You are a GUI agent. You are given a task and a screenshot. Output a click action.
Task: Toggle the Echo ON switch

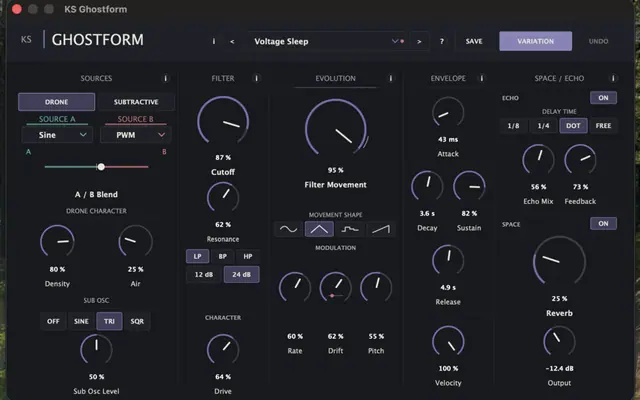(603, 98)
